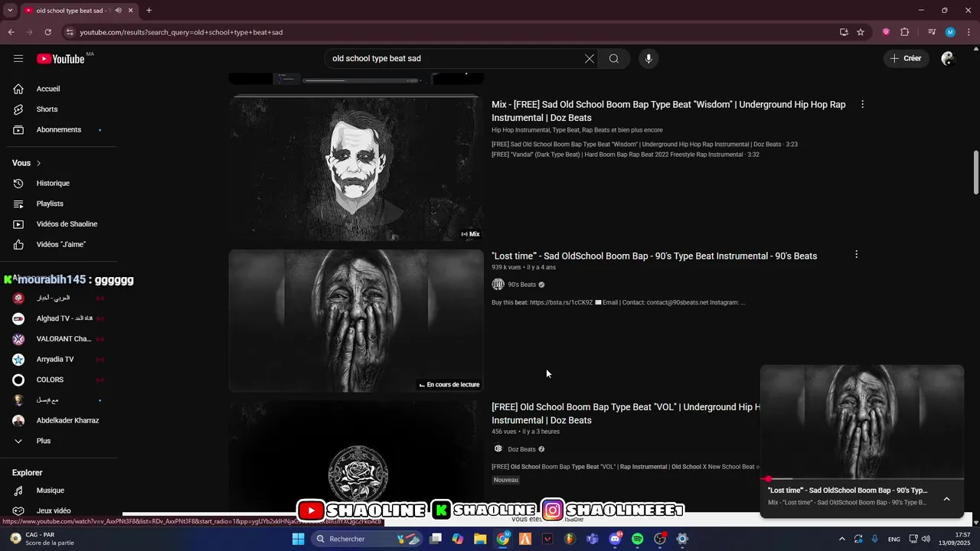Open the Chrome extensions puzzle icon
980x551 pixels.
tap(904, 32)
